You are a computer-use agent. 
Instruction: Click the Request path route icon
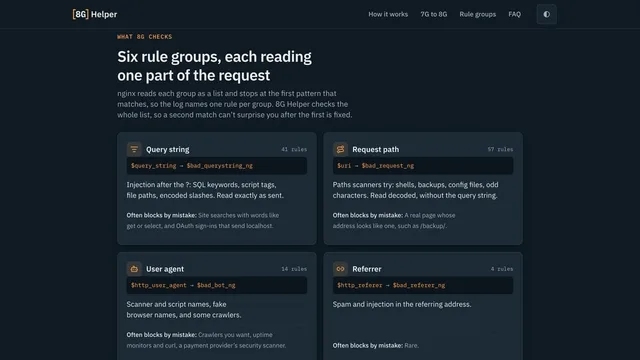[340, 149]
